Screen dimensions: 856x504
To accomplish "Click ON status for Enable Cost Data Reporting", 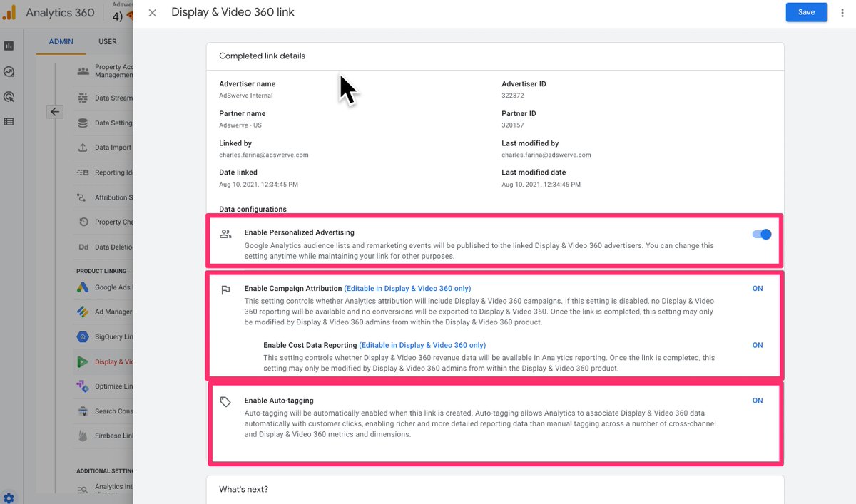I will click(758, 345).
